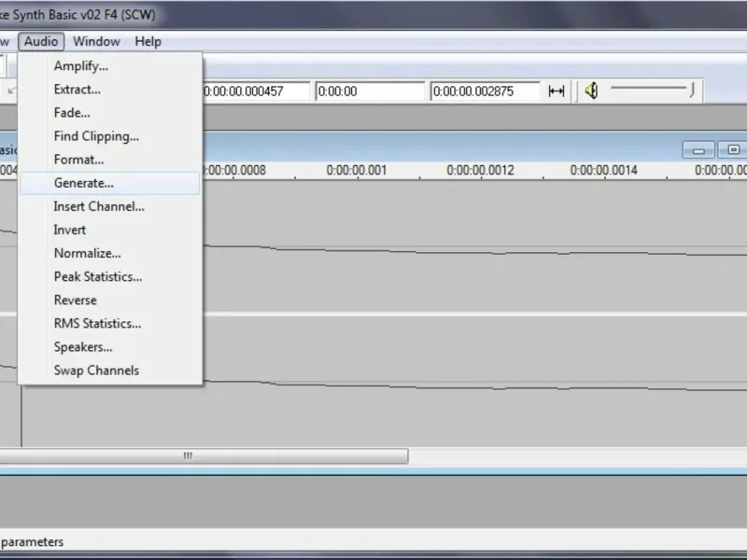This screenshot has width=747, height=560.
Task: Select the Swap Channels entry
Action: [110, 370]
